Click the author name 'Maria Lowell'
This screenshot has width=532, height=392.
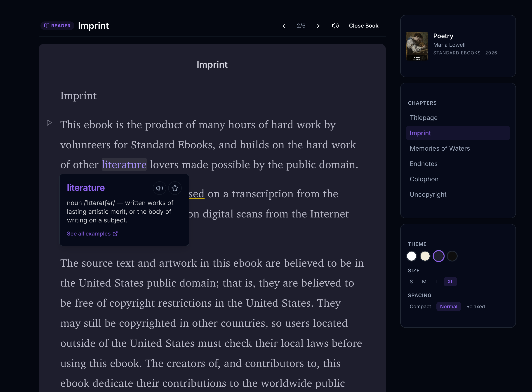[x=449, y=45]
